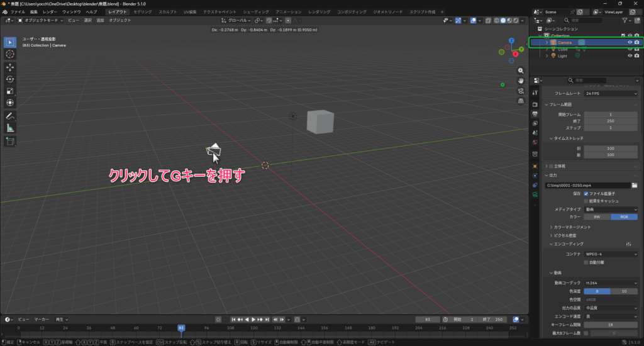Image resolution: width=644 pixels, height=346 pixels.
Task: Open the ファイル menu
Action: [x=18, y=12]
